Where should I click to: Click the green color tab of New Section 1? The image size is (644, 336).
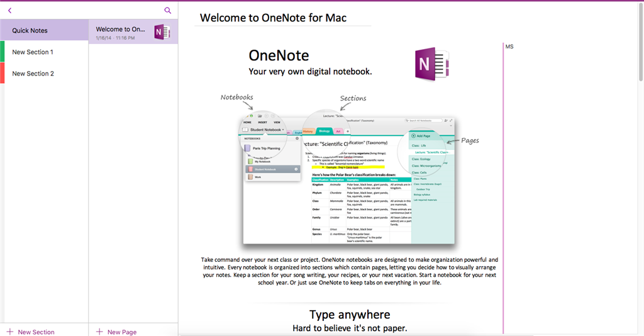(2, 52)
